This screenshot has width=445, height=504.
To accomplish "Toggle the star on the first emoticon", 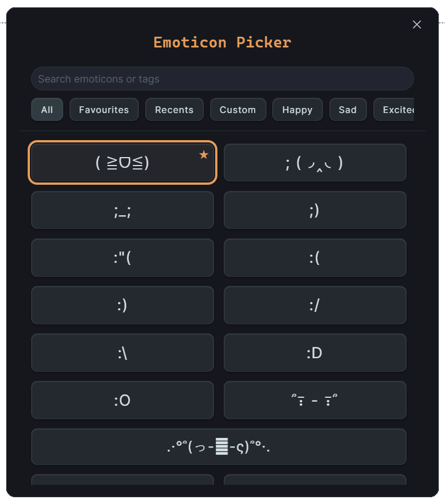I will point(203,155).
